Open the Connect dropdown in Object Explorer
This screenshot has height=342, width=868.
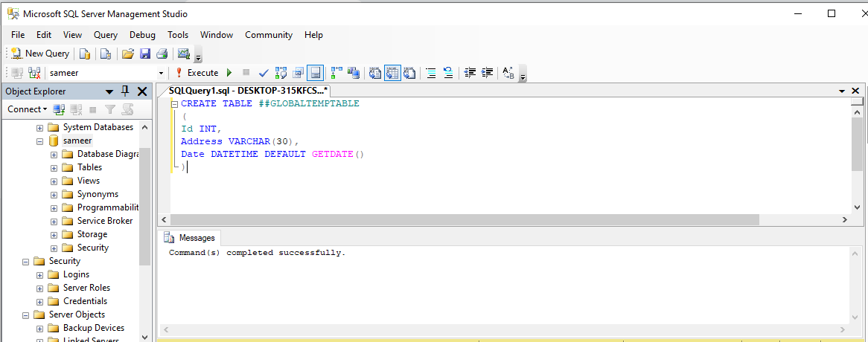click(27, 109)
